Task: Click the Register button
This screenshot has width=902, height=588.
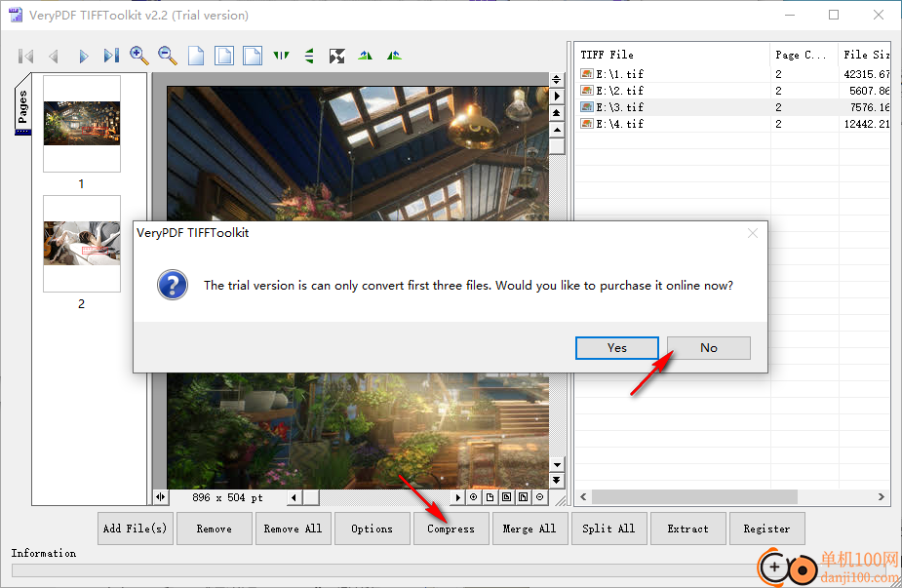Action: (766, 529)
